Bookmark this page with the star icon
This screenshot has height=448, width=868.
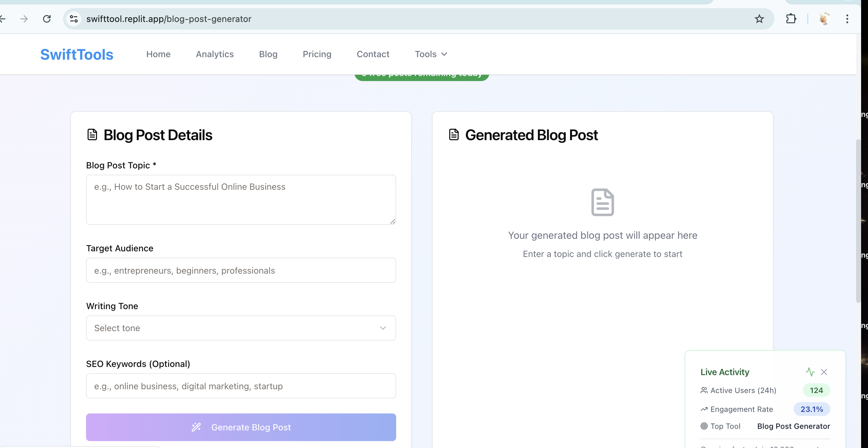[759, 19]
